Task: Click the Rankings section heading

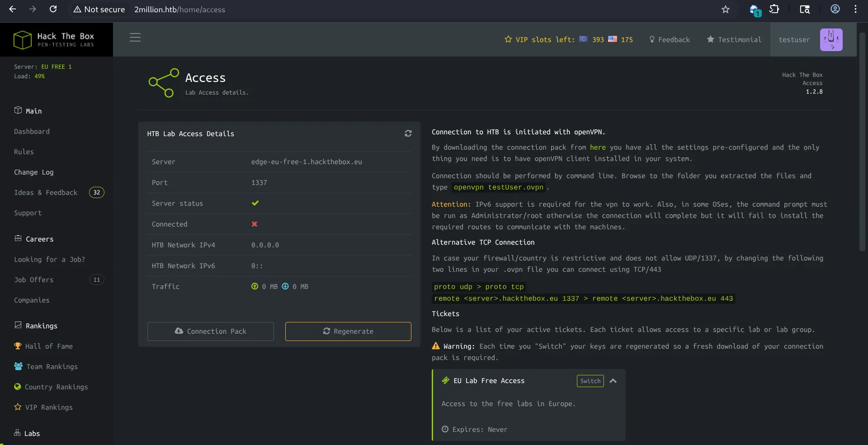Action: 36,326
